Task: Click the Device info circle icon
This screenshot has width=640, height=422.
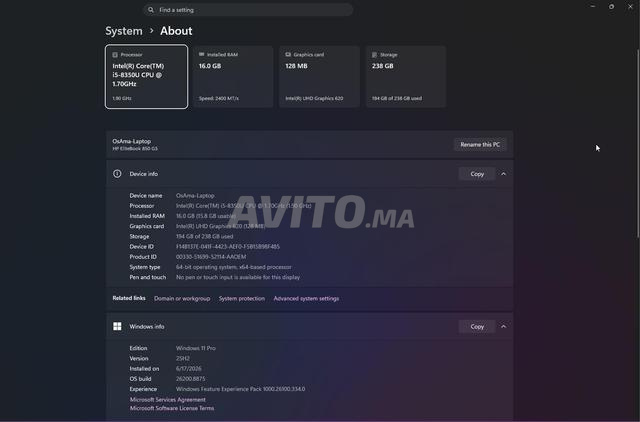Action: click(x=117, y=174)
